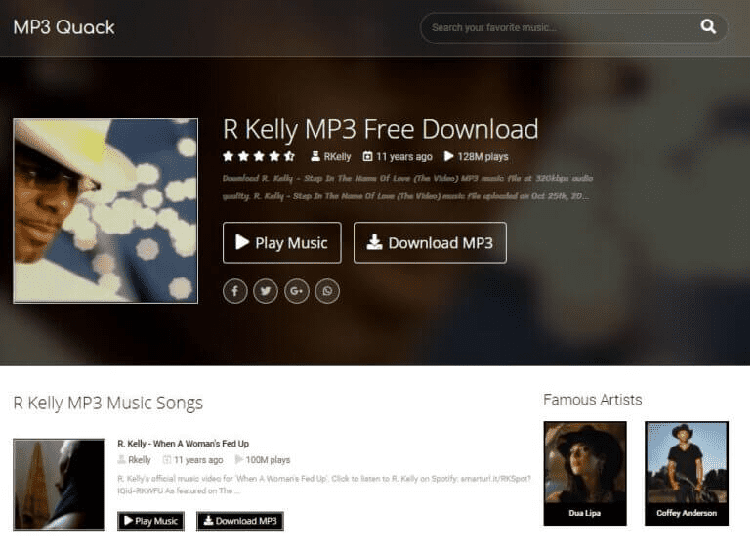Open the Coffey Anderson artist thumbnail
Screen dimensions: 756x554
[687, 473]
